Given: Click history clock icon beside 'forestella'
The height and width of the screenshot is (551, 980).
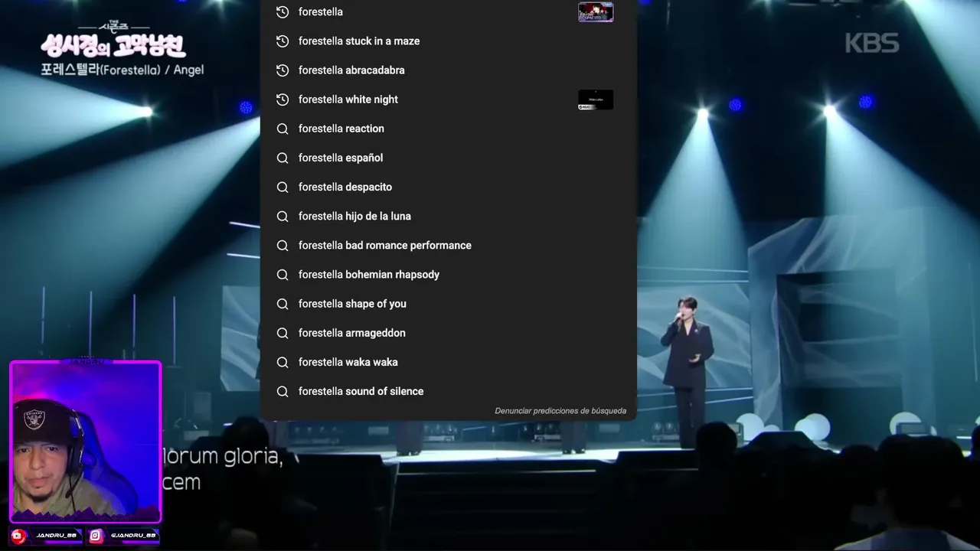Looking at the screenshot, I should click(x=283, y=12).
